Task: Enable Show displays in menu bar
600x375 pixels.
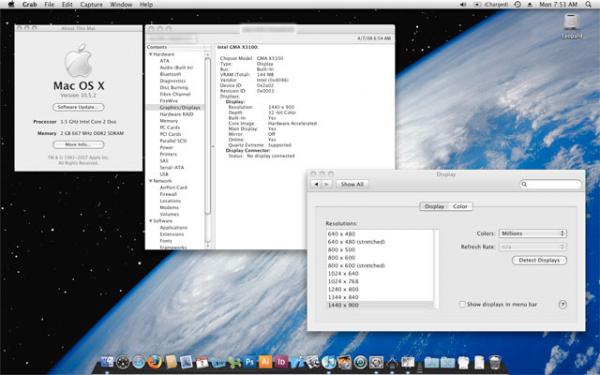Action: tap(462, 304)
